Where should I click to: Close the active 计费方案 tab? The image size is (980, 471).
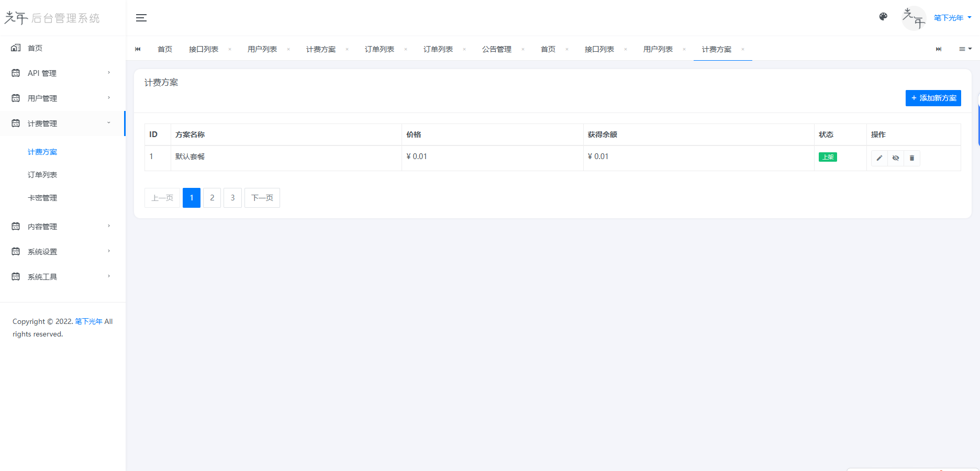pyautogui.click(x=743, y=49)
